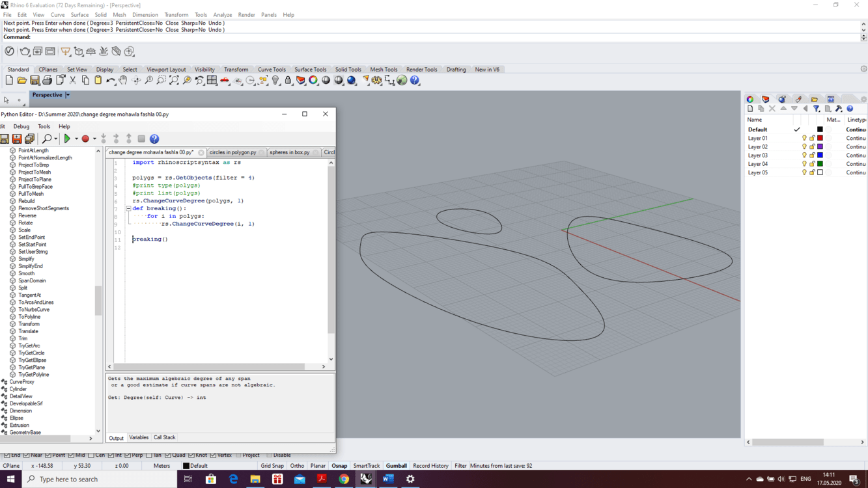Open the Zoom window tool icon

coord(161,80)
